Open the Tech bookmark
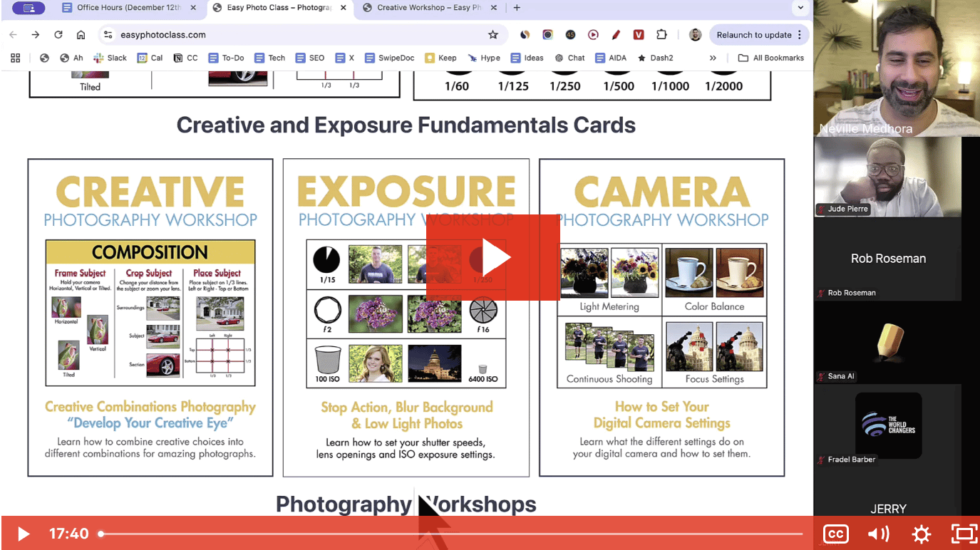980x550 pixels. pos(269,58)
